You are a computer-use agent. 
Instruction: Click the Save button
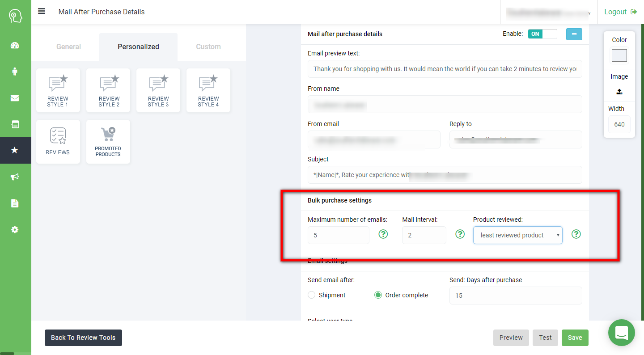tap(575, 338)
